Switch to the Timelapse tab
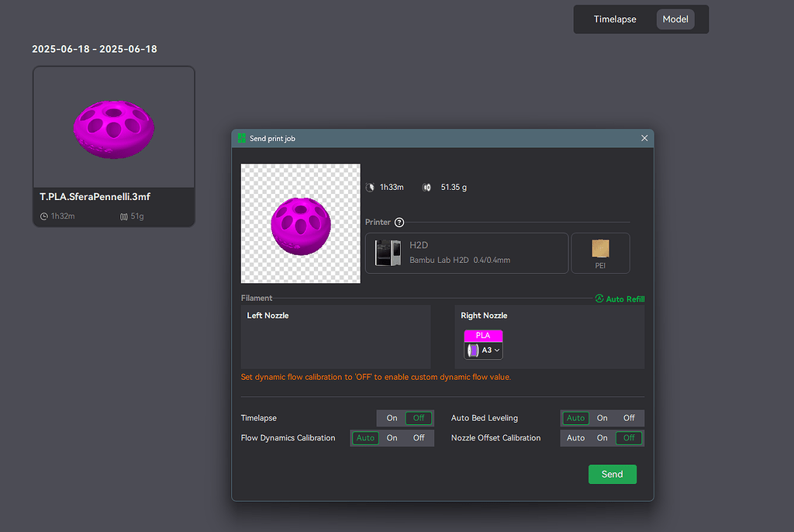 point(615,19)
